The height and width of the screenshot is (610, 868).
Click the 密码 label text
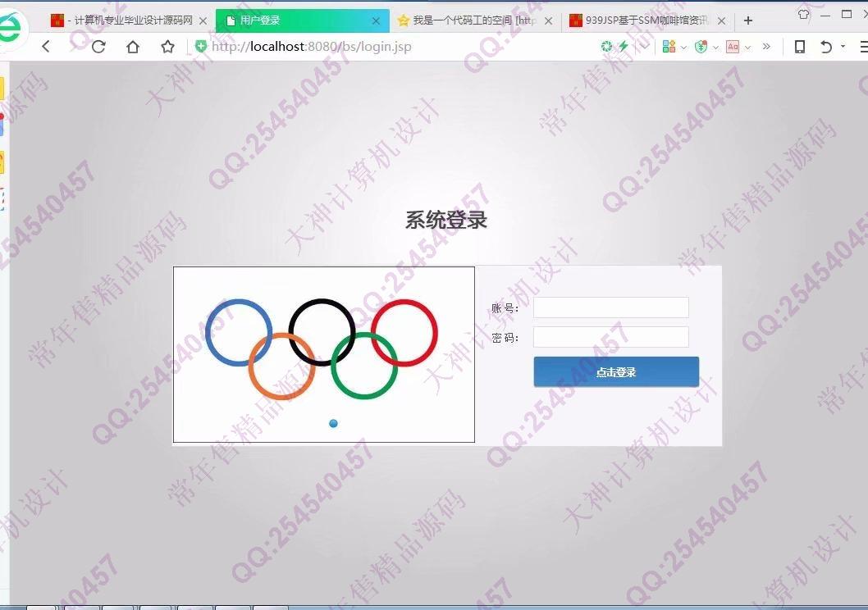pos(505,338)
